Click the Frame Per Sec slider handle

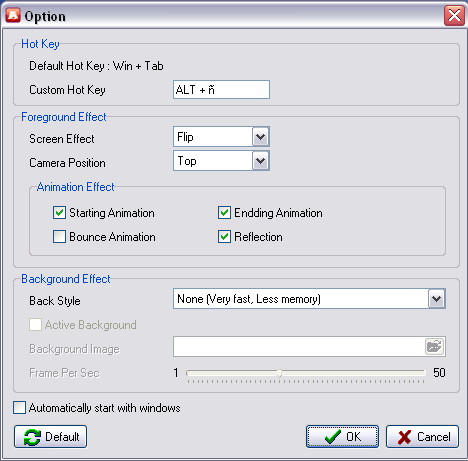[280, 373]
